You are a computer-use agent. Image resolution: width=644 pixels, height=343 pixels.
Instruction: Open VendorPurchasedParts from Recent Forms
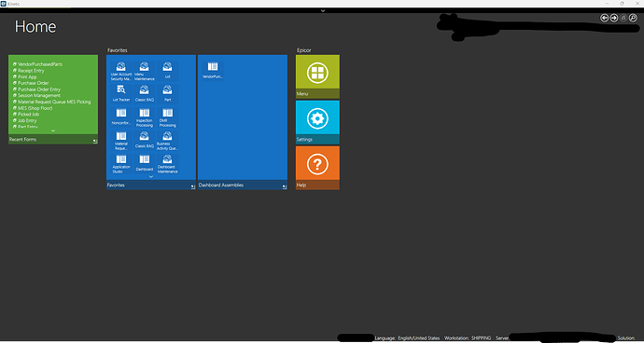tap(37, 64)
